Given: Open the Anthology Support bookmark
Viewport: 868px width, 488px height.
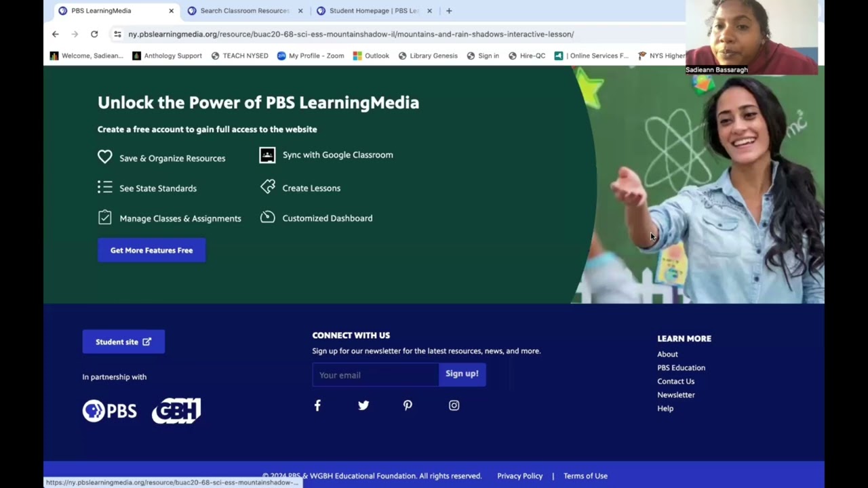Looking at the screenshot, I should click(167, 56).
